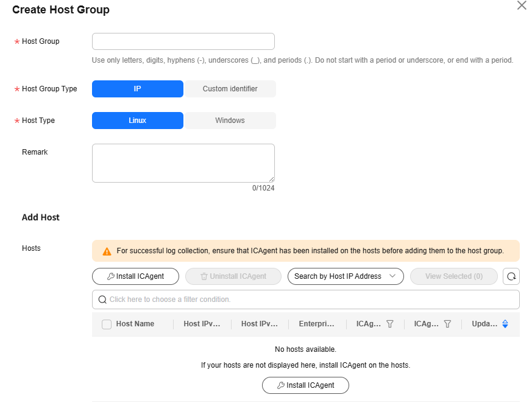Click the refresh hosts list icon
532x403 pixels.
pyautogui.click(x=511, y=276)
